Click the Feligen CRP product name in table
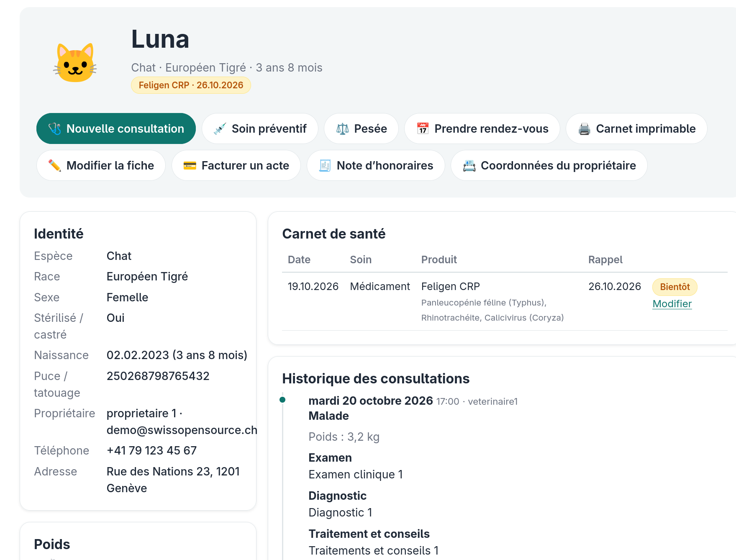The image size is (736, 560). (451, 287)
